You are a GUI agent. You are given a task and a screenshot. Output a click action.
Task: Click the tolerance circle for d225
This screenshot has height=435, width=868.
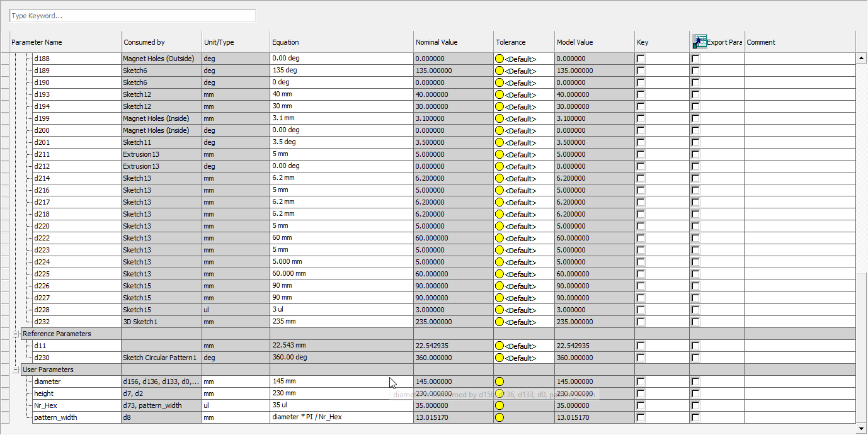tap(500, 274)
